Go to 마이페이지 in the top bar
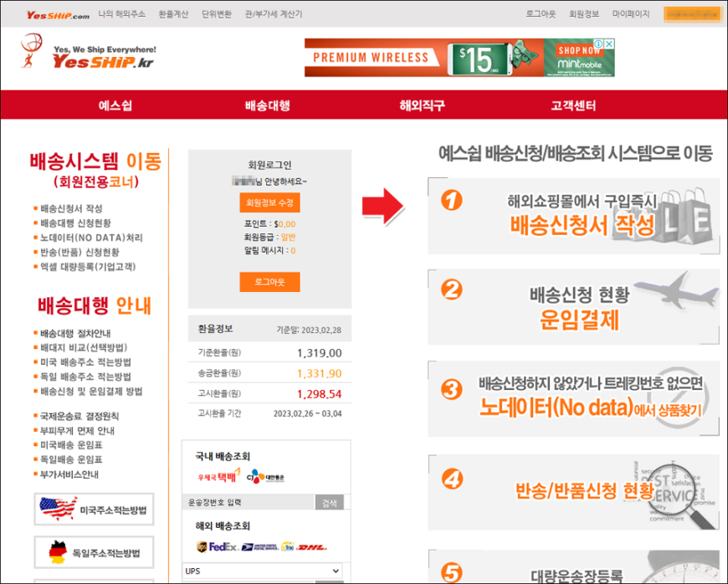This screenshot has width=728, height=584. point(631,14)
